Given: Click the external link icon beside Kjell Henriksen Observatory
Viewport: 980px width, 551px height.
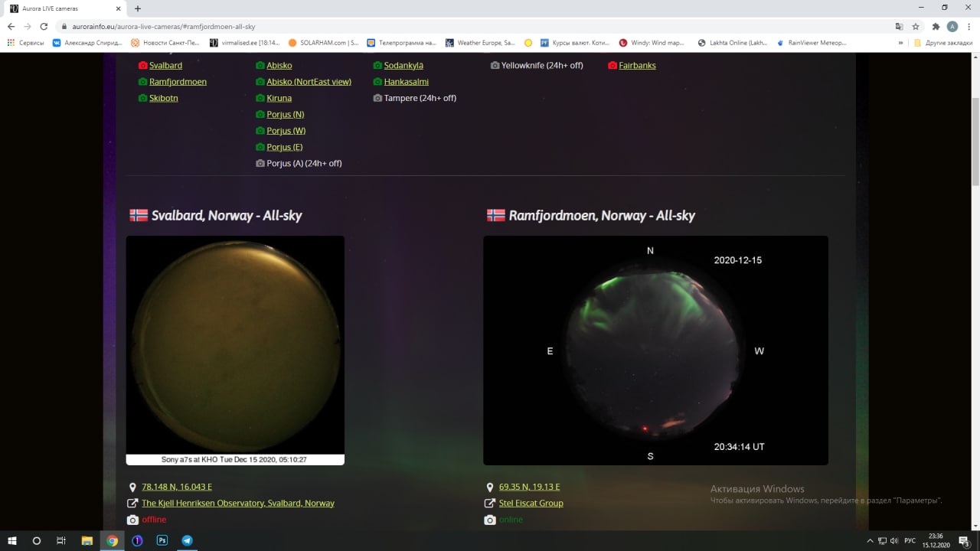Looking at the screenshot, I should tap(132, 504).
